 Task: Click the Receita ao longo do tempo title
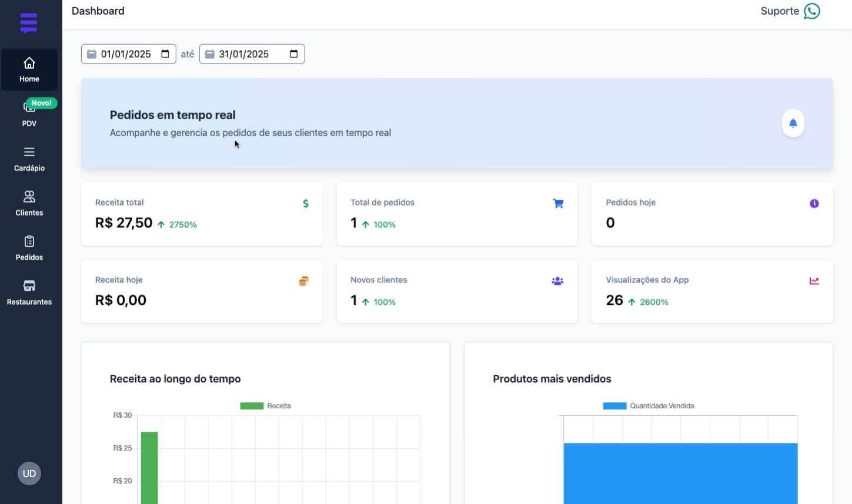175,379
